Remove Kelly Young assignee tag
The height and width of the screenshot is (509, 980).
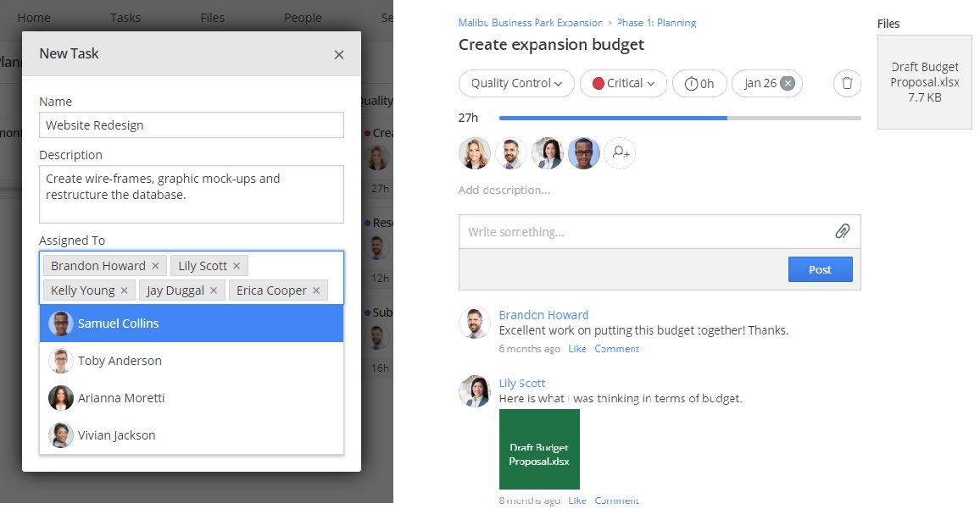[x=125, y=290]
